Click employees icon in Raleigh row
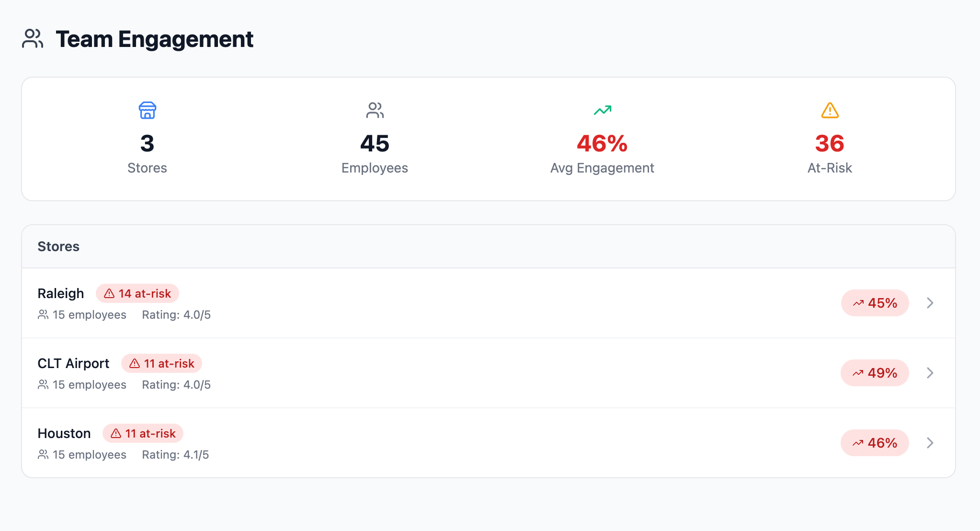The height and width of the screenshot is (531, 980). coord(43,315)
